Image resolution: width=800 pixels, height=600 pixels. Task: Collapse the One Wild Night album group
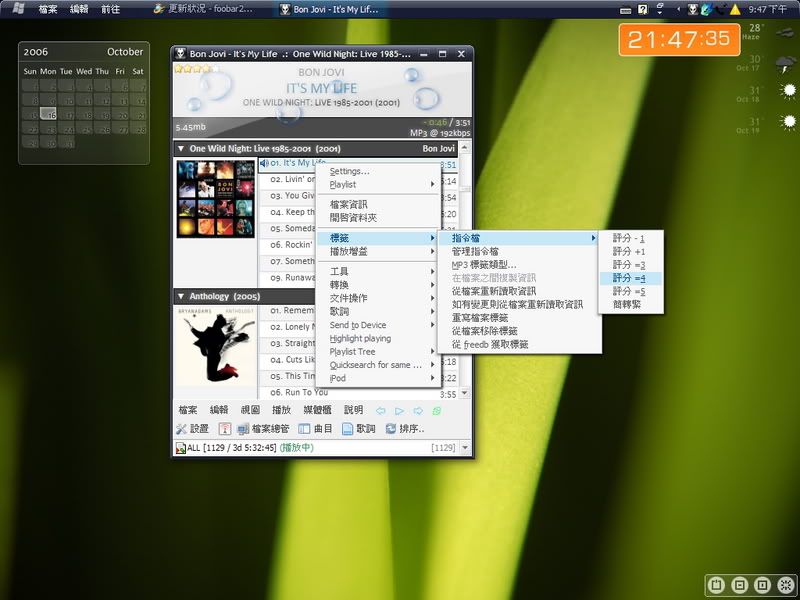click(181, 149)
